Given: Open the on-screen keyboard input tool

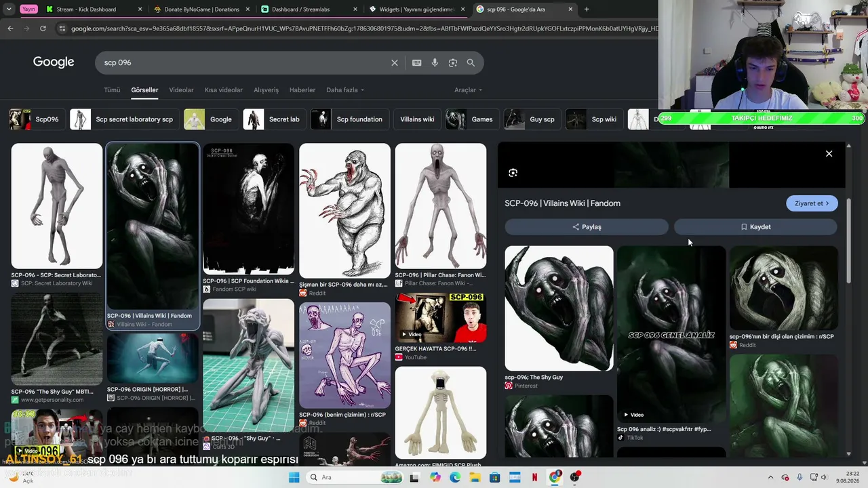Looking at the screenshot, I should pos(417,63).
